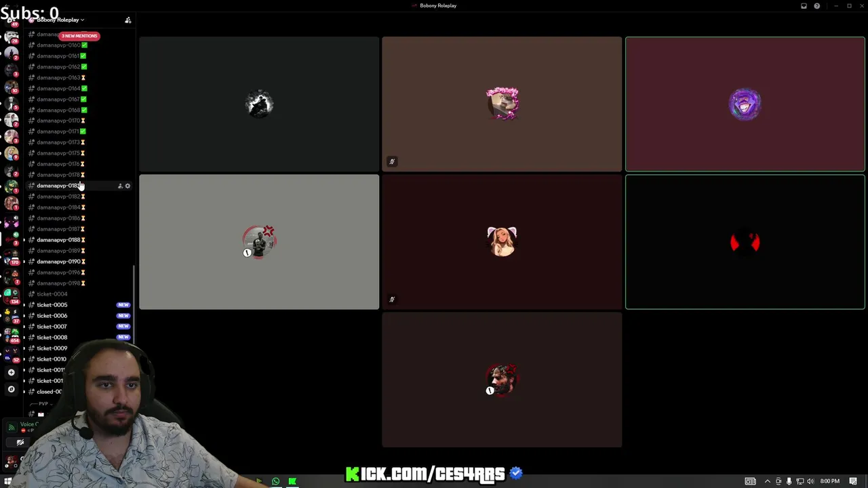Open the Help question-mark icon

pyautogui.click(x=816, y=6)
